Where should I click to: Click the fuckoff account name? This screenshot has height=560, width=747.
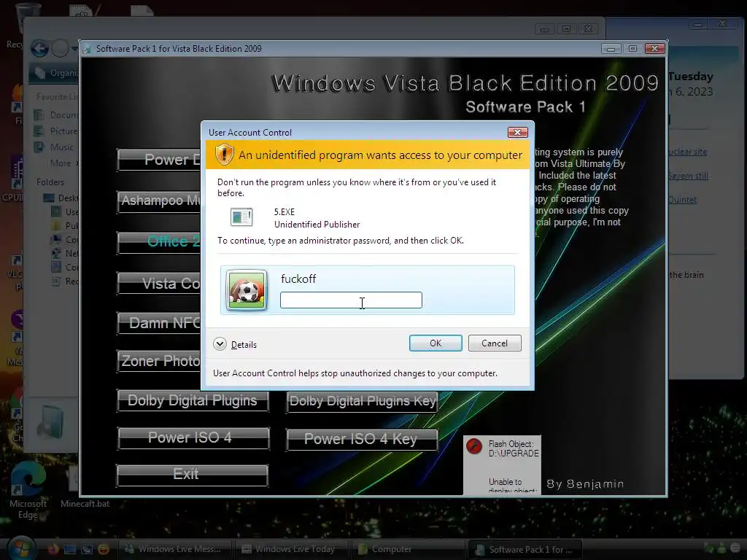298,279
